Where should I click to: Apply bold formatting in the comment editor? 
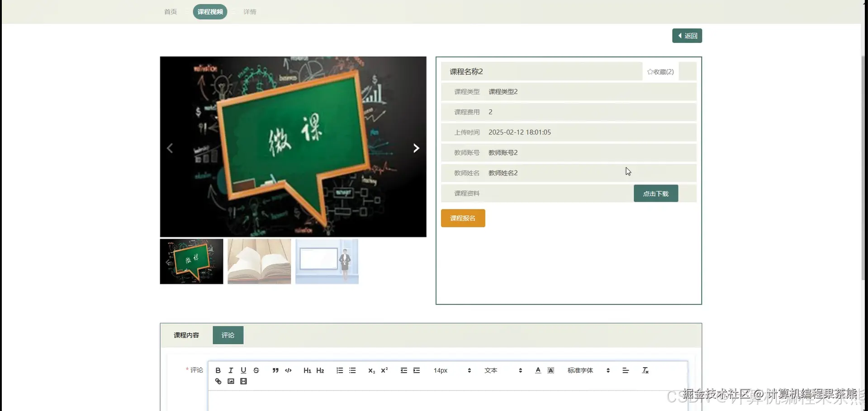(218, 370)
